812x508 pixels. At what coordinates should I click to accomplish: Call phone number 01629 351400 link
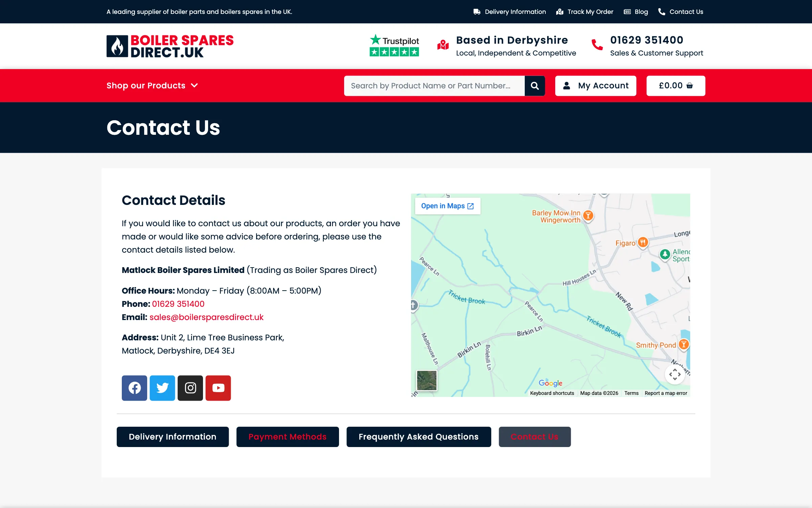178,304
